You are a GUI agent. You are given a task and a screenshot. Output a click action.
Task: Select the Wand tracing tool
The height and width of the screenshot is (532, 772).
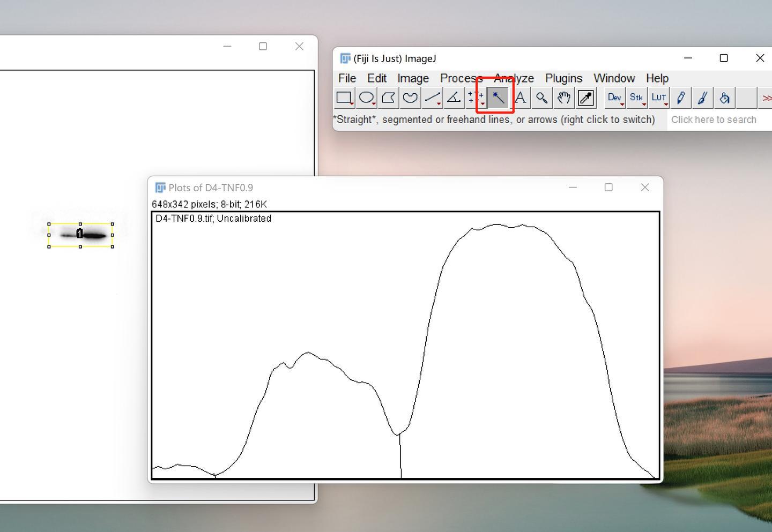click(x=498, y=98)
